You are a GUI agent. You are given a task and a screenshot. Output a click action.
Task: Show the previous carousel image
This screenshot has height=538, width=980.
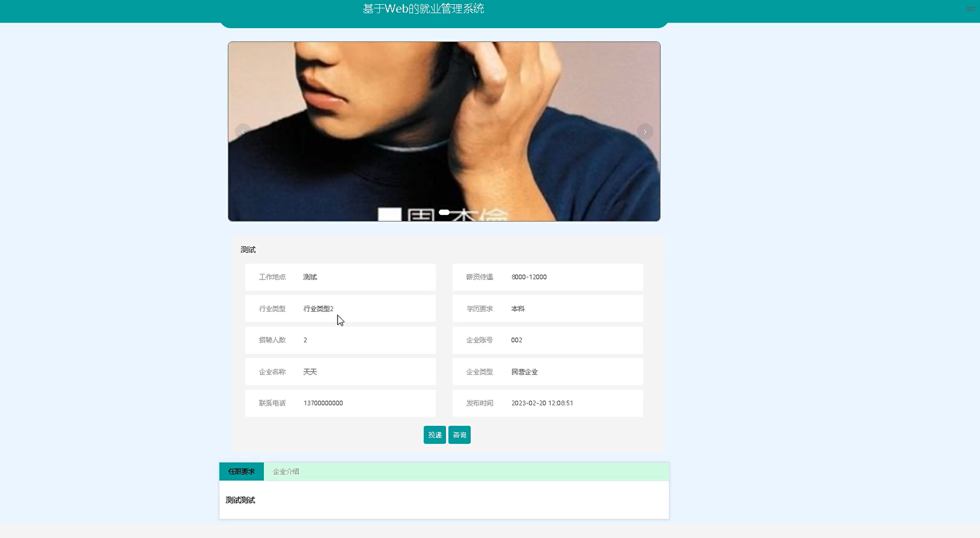243,132
